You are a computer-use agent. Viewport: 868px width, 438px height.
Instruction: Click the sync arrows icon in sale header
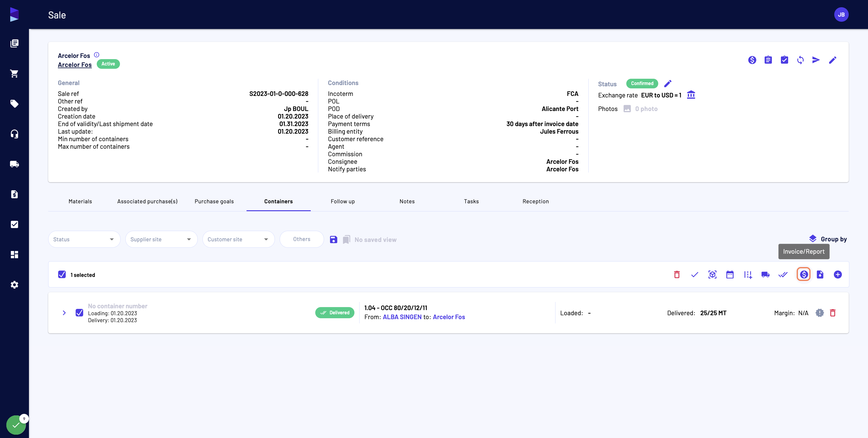coord(800,60)
